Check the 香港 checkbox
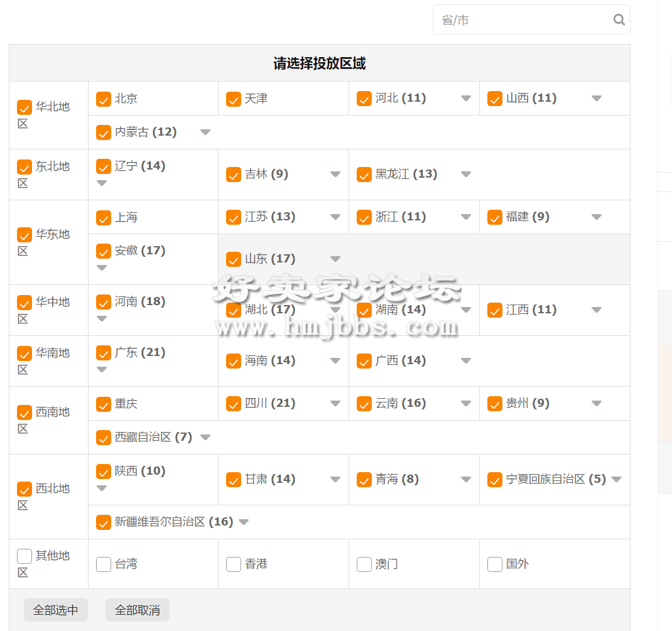The width and height of the screenshot is (672, 631). pyautogui.click(x=234, y=564)
